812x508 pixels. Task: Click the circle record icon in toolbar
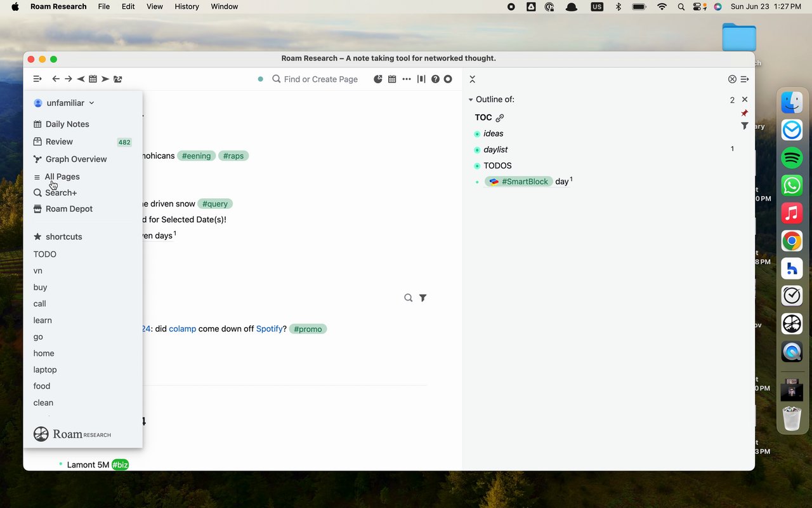448,79
